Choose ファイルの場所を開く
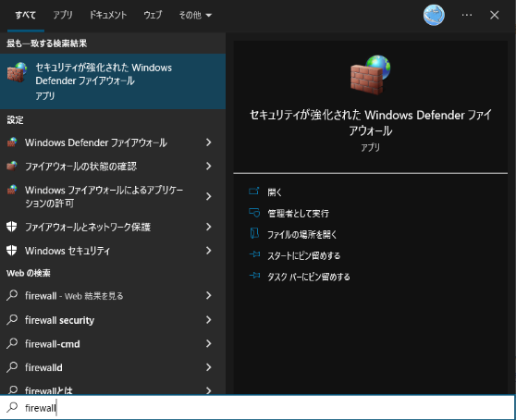516x420 pixels. pyautogui.click(x=302, y=234)
